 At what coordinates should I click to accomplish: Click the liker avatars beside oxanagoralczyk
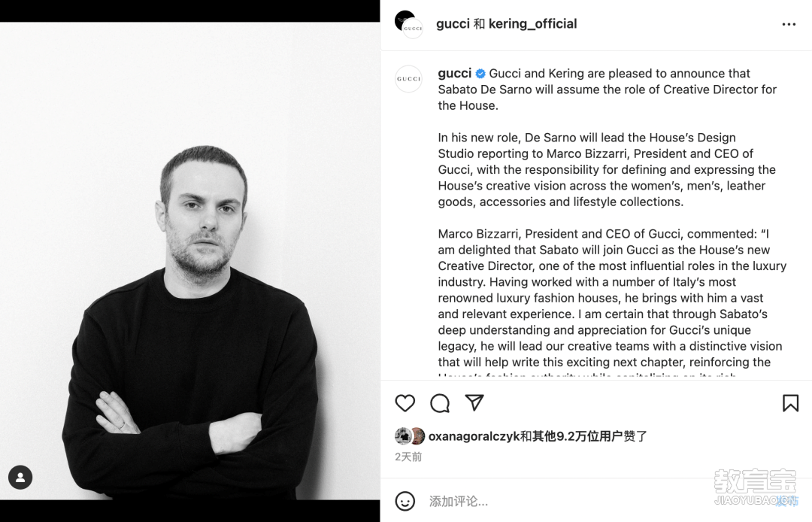410,436
